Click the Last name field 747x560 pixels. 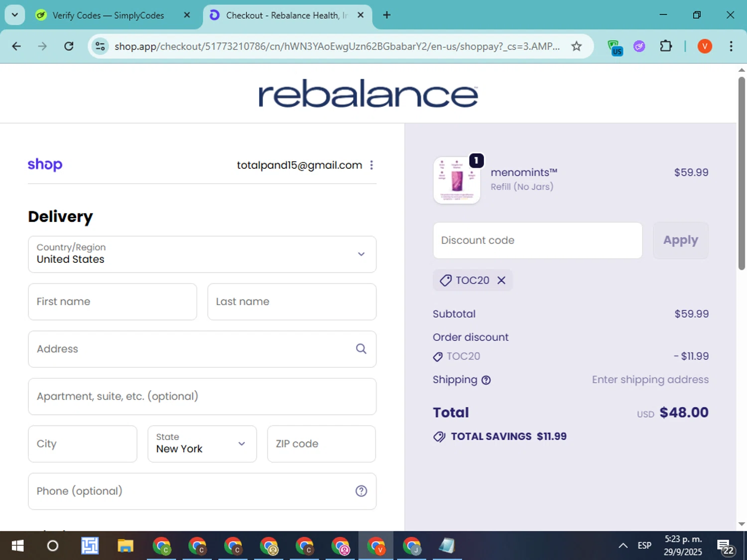click(292, 302)
